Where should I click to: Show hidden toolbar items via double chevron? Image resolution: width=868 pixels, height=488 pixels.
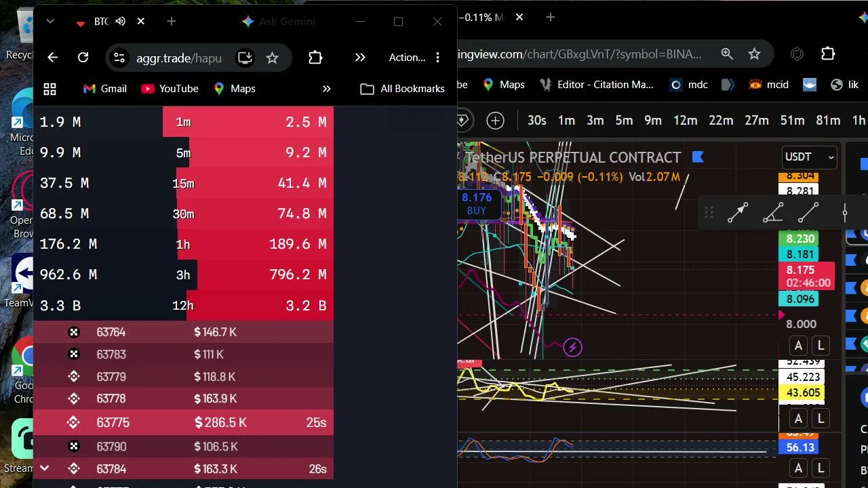tap(360, 58)
